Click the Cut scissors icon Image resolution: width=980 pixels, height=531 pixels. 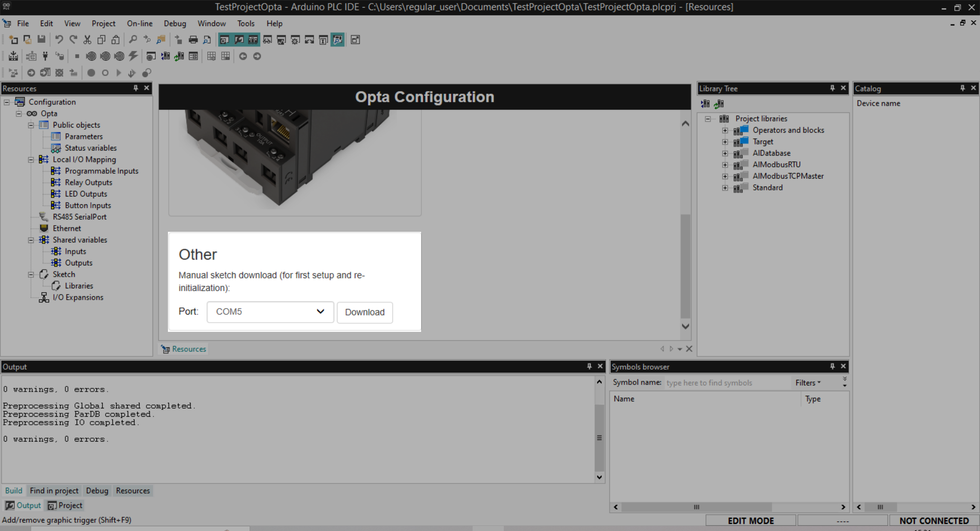[x=87, y=39]
